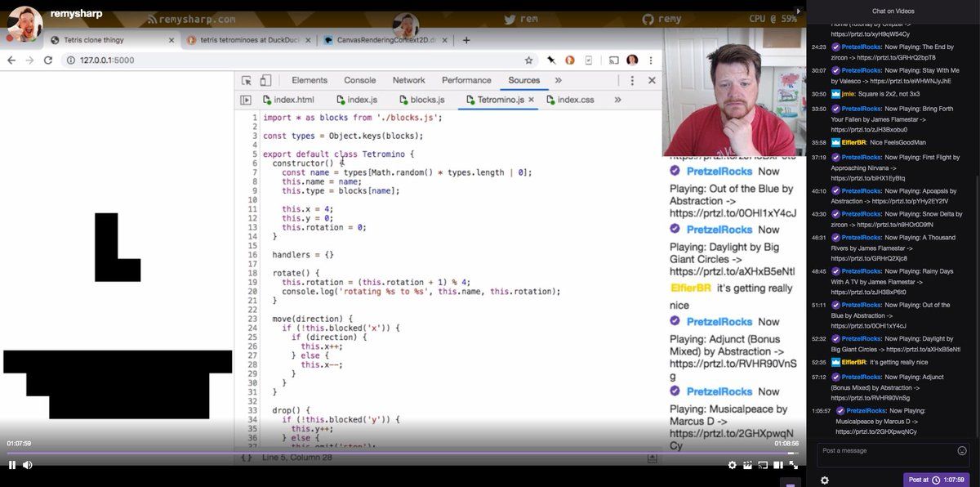This screenshot has height=487, width=980.
Task: Open the video player settings gear
Action: [733, 465]
